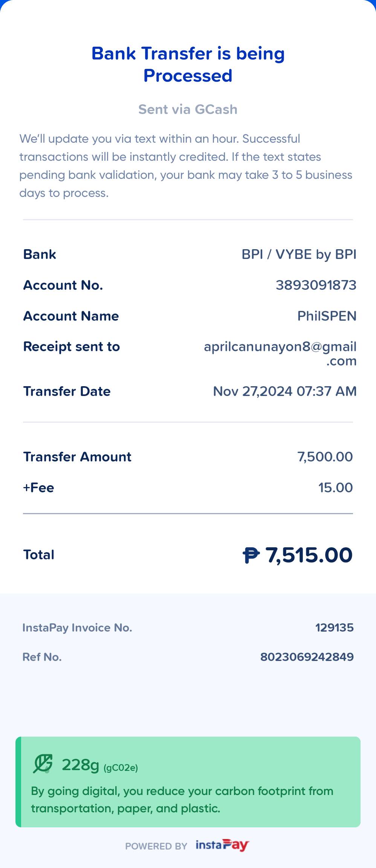Tap the receipt email address
Image resolution: width=376 pixels, height=868 pixels.
280,353
